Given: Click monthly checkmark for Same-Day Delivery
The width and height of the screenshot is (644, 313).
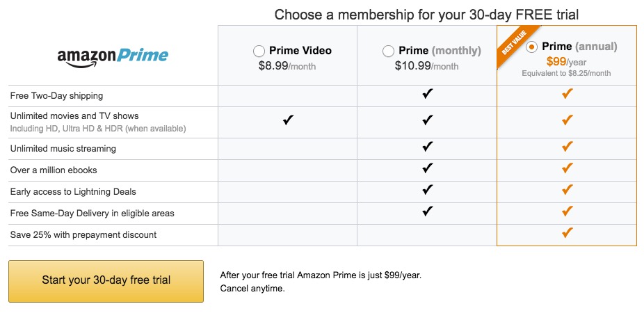Looking at the screenshot, I should click(428, 211).
